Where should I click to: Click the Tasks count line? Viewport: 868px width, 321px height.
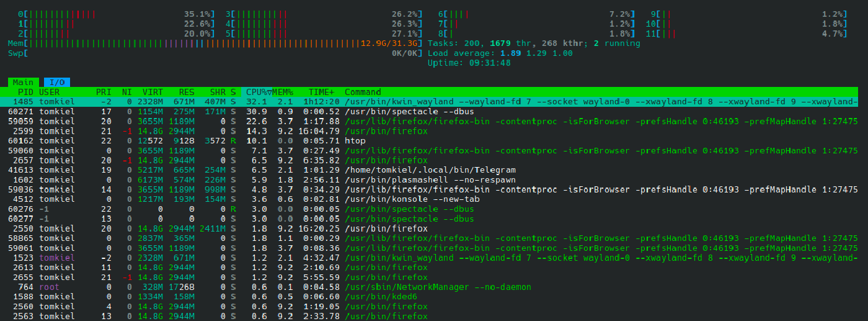tap(534, 43)
